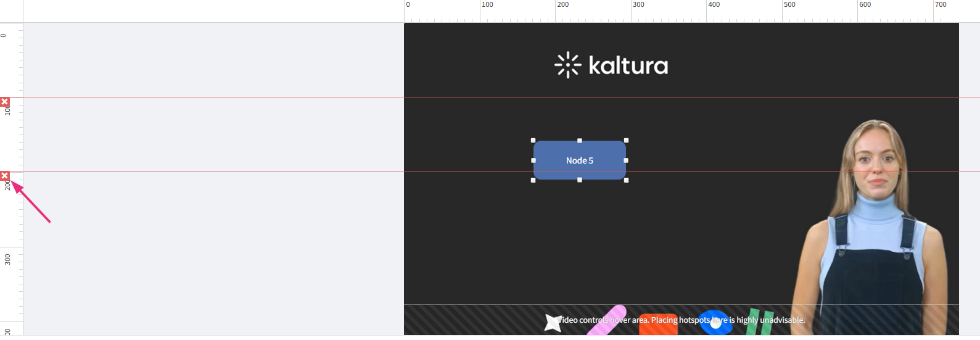Select the Node 5 hotspot
The width and height of the screenshot is (980, 340).
pyautogui.click(x=580, y=160)
